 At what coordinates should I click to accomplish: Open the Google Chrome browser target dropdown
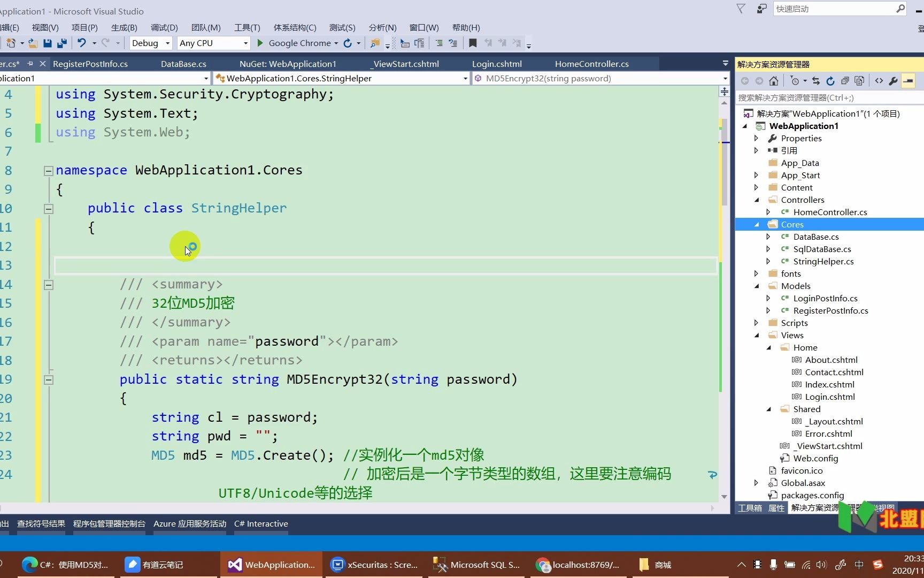[x=336, y=43]
